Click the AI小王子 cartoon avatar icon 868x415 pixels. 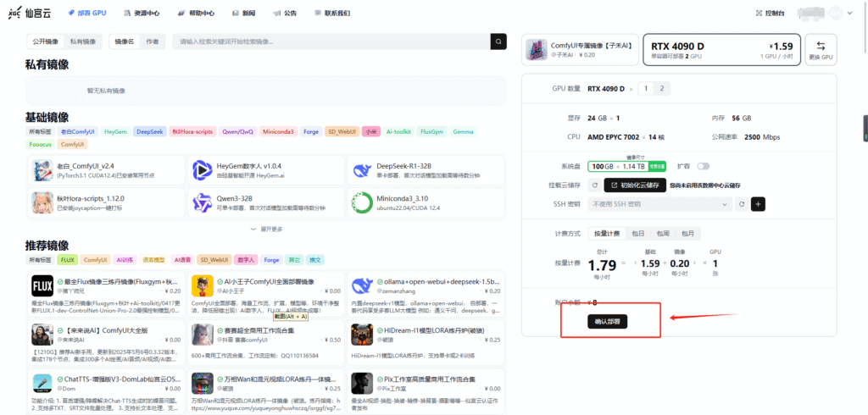(203, 286)
